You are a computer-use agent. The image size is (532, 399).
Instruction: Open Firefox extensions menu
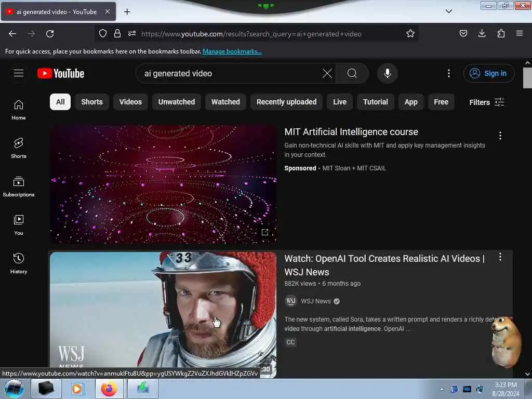pyautogui.click(x=501, y=34)
